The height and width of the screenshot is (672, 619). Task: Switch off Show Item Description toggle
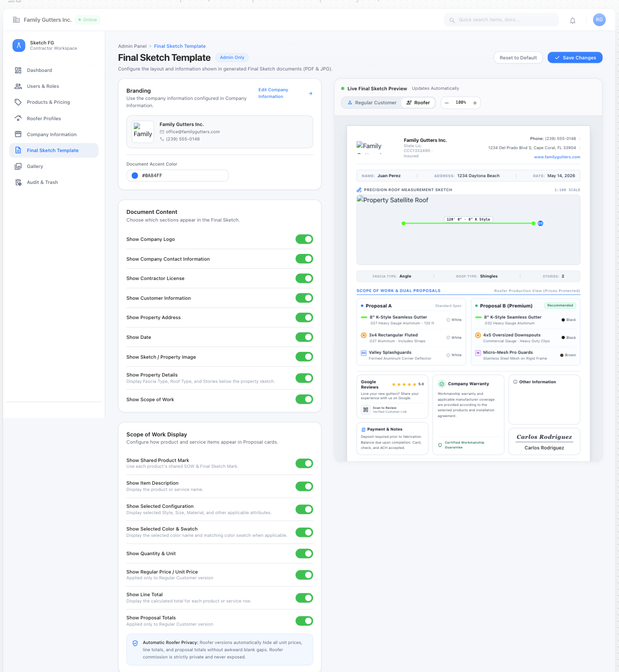pos(304,486)
